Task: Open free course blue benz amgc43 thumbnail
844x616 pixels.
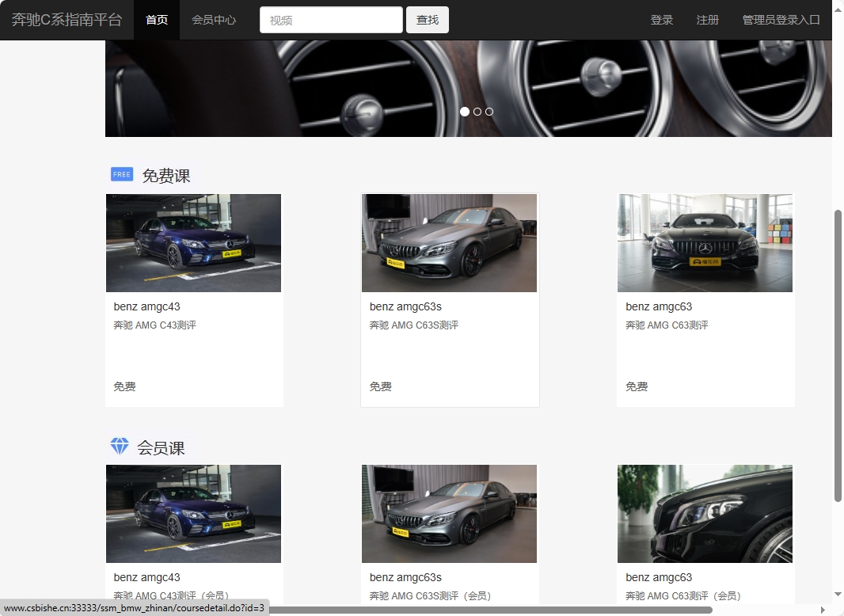Action: (x=193, y=243)
